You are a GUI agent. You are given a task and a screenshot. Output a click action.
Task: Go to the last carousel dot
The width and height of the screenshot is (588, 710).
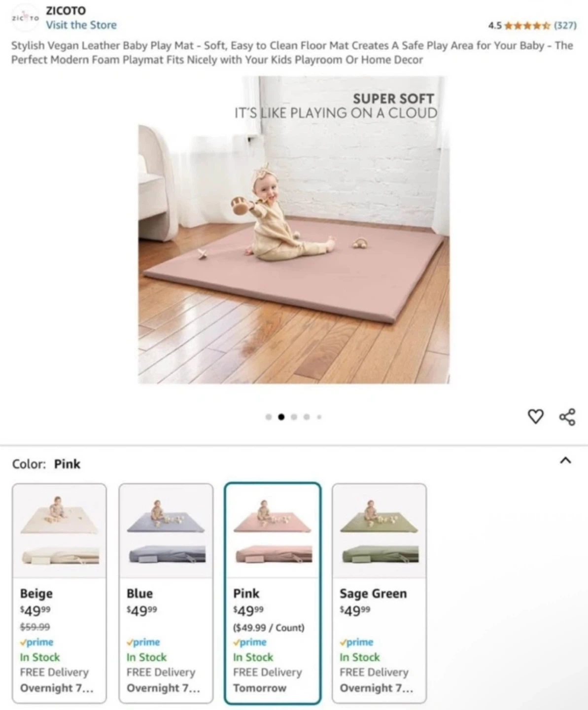click(x=319, y=417)
